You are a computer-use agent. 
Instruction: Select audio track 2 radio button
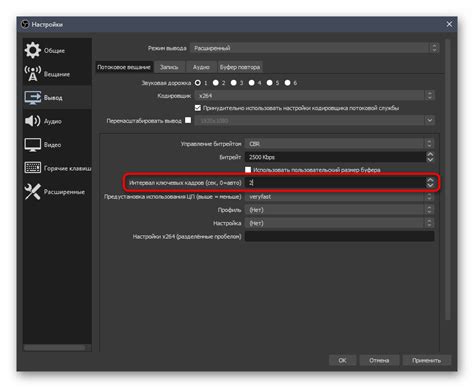coord(216,83)
